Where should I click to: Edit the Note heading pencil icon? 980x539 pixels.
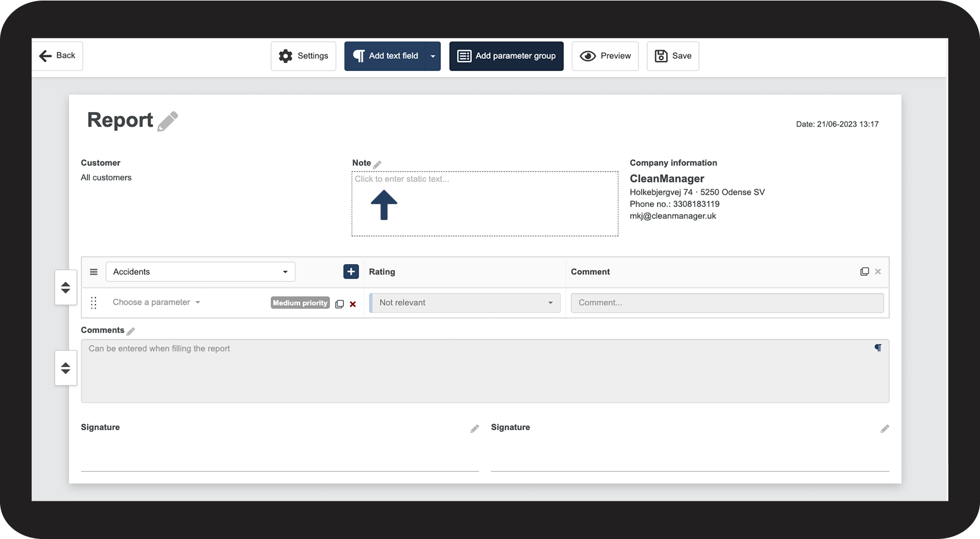[x=377, y=164]
